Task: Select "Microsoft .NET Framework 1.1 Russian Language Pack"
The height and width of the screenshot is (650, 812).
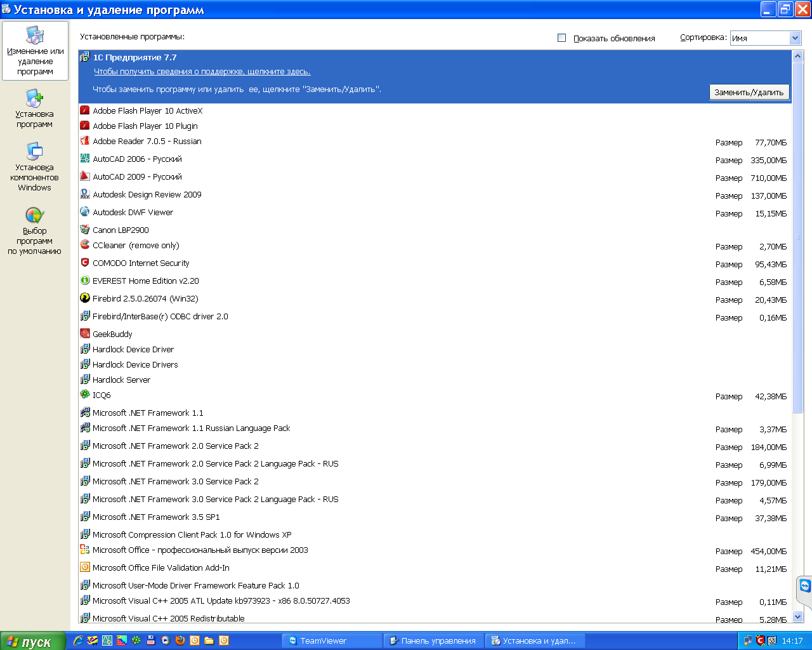Action: [435, 428]
